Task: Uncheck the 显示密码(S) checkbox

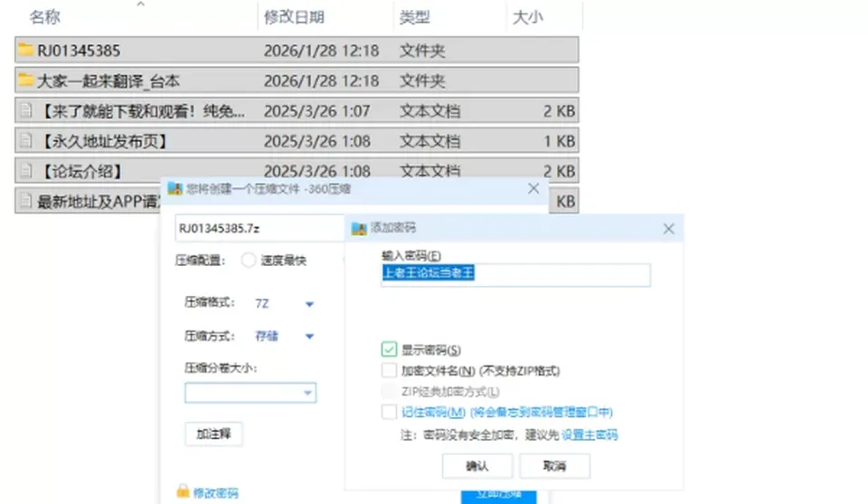Action: click(x=389, y=349)
